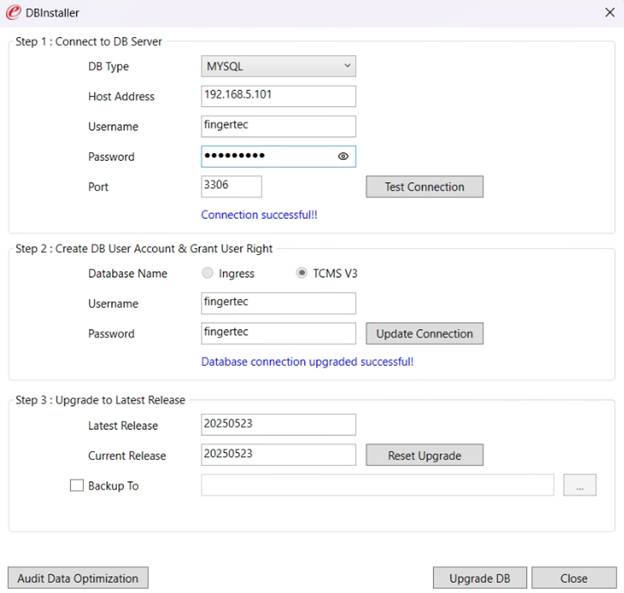The image size is (624, 593).
Task: Click the 'Connection successful!!' status text
Action: pyautogui.click(x=259, y=215)
